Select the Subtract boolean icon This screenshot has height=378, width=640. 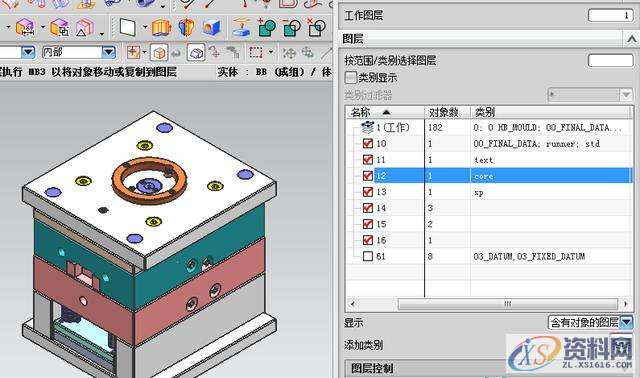[292, 28]
